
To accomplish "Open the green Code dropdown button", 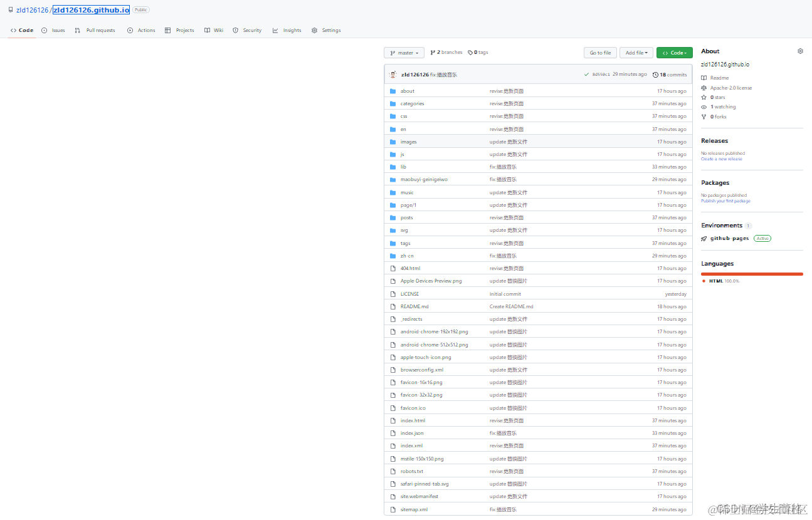I will tap(675, 53).
